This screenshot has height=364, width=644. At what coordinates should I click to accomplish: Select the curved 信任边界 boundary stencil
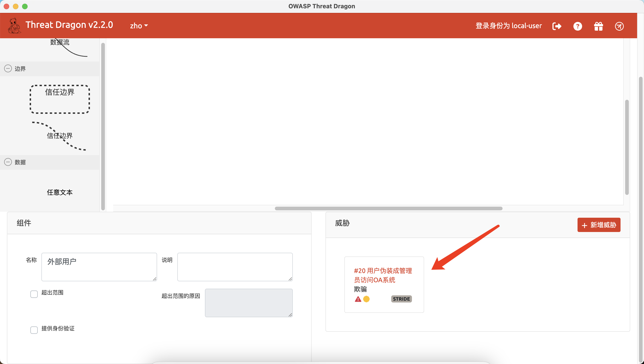(x=60, y=136)
